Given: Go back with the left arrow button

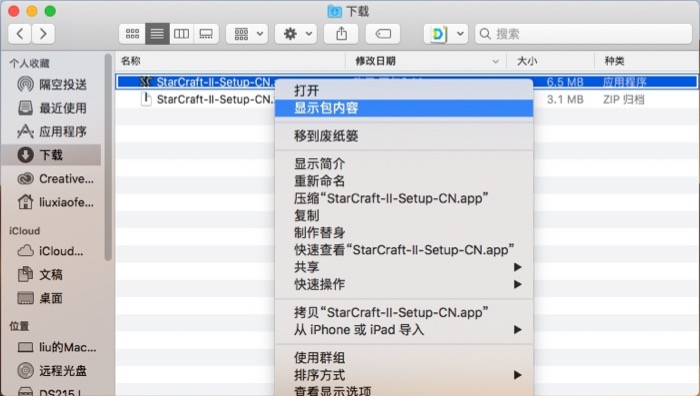Looking at the screenshot, I should pos(20,34).
